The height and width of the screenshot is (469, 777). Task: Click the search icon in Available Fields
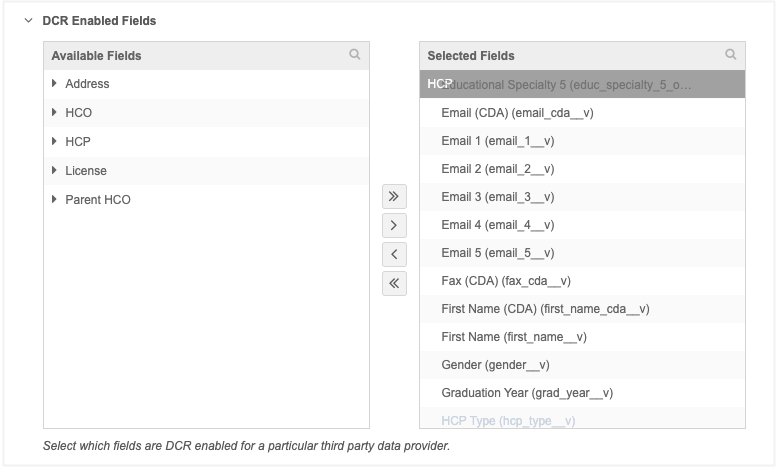pos(355,55)
